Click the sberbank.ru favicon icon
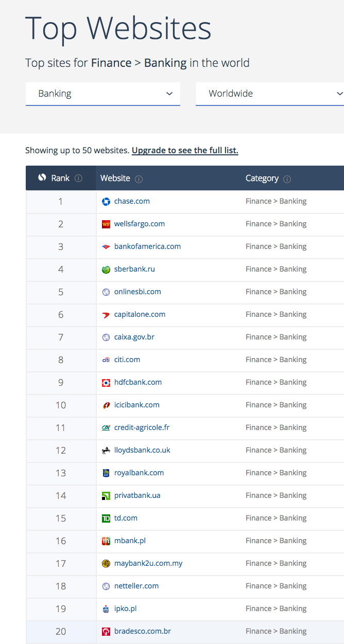The width and height of the screenshot is (344, 644). pyautogui.click(x=106, y=270)
